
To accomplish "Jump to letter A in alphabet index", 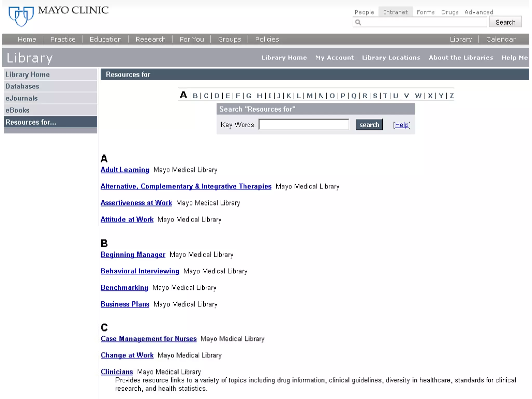I will pyautogui.click(x=183, y=95).
